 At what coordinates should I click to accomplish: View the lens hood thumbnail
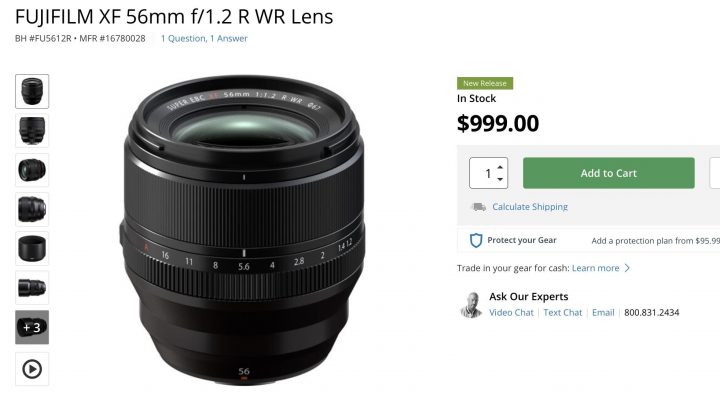coord(32,248)
